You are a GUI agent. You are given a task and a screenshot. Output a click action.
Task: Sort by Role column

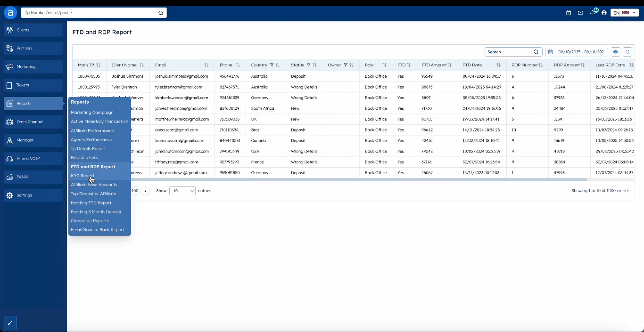[384, 65]
